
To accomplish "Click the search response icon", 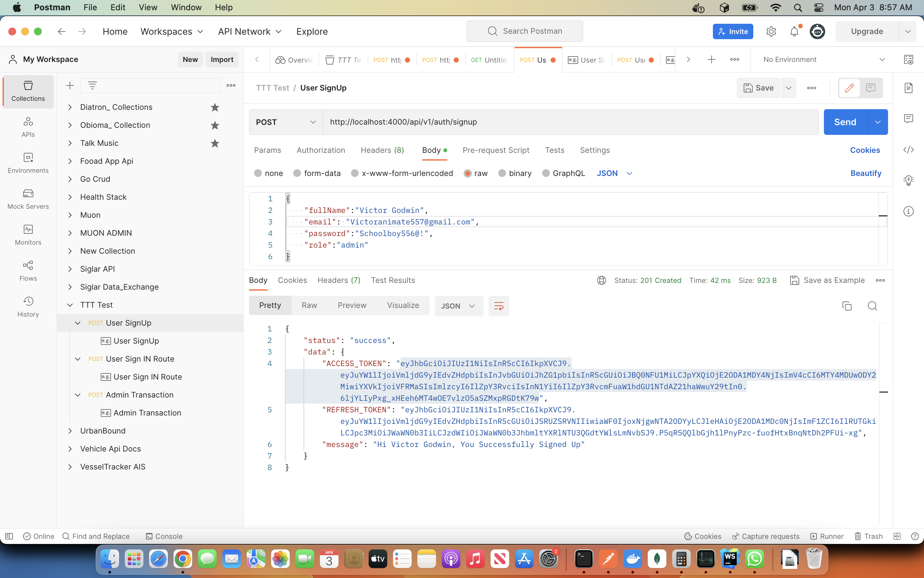I will pyautogui.click(x=872, y=306).
